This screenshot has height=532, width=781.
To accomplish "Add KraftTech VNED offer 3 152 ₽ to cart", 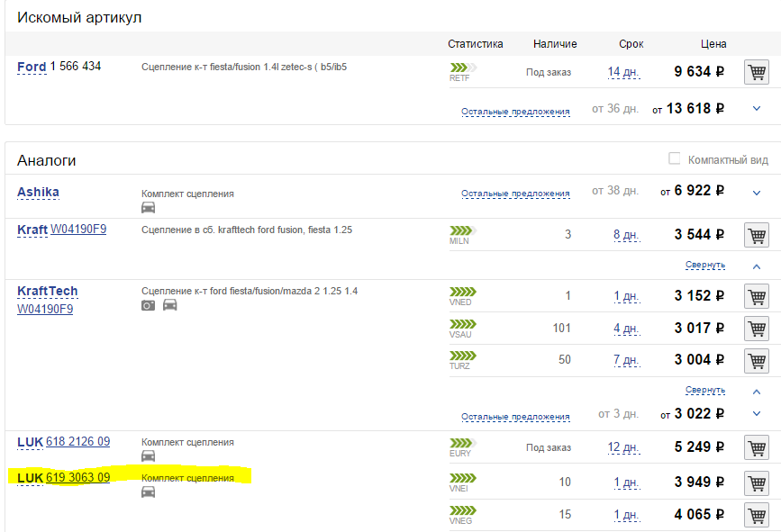I will tap(757, 297).
